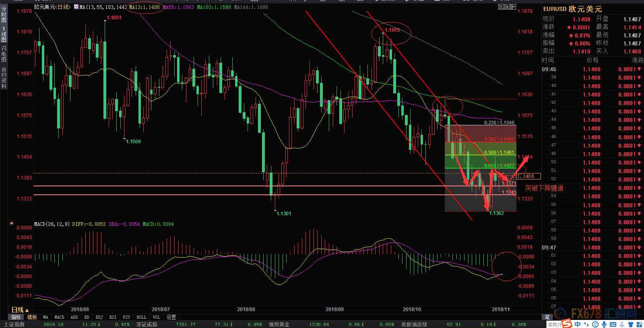Image resolution: width=644 pixels, height=328 pixels.
Task: Click the indicator icon beside MA(13,55,103,144)
Action: point(76,7)
